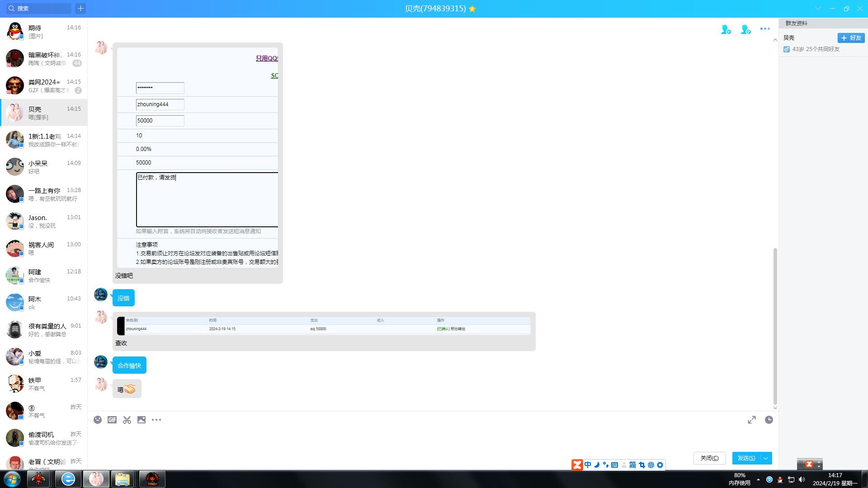Image resolution: width=868 pixels, height=488 pixels.
Task: Open the 小呆呆 conversation
Action: point(44,167)
